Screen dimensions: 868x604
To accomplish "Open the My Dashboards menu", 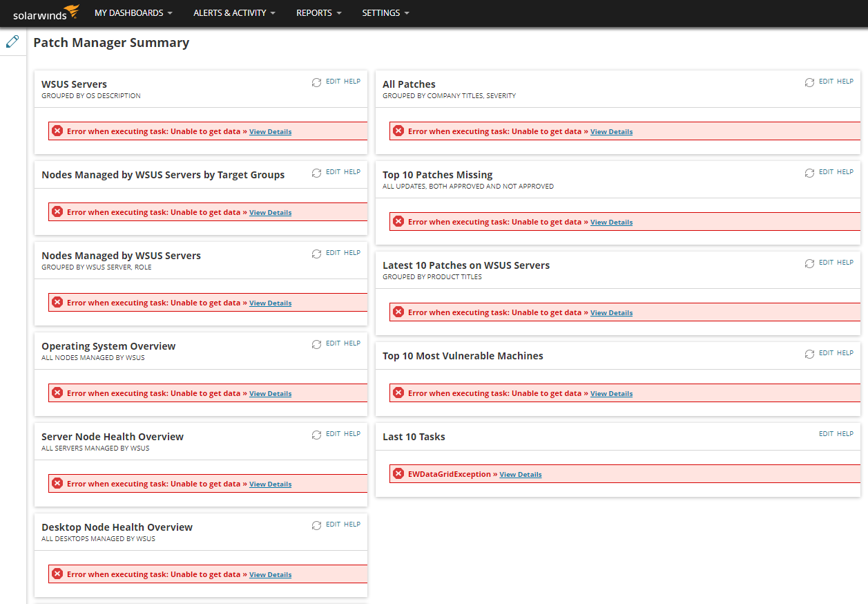I will pyautogui.click(x=133, y=13).
